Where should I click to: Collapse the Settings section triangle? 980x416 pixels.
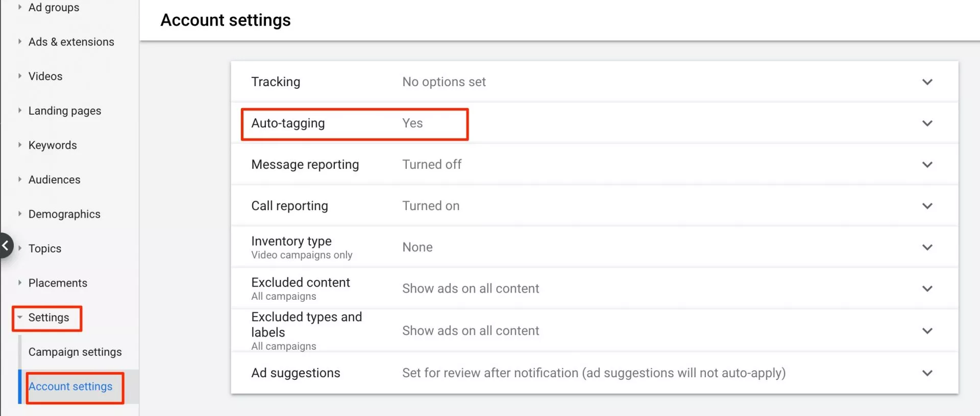pos(20,317)
